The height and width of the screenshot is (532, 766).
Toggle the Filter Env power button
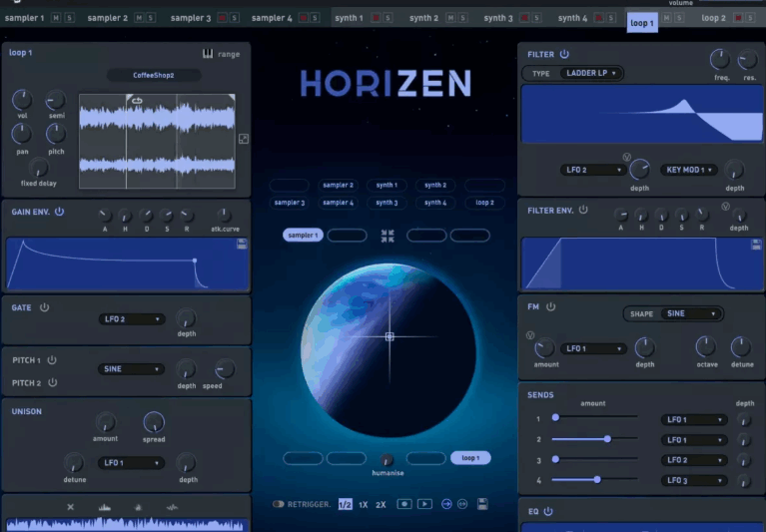[583, 210]
